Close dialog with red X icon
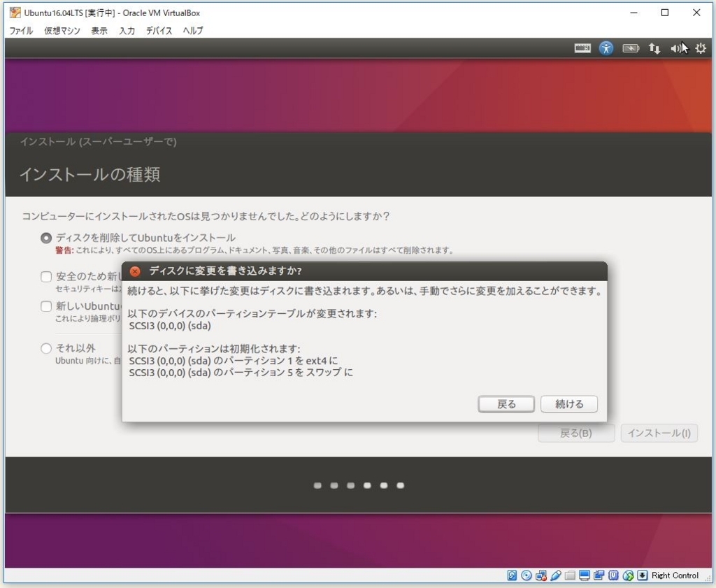The image size is (716, 588). [x=135, y=271]
